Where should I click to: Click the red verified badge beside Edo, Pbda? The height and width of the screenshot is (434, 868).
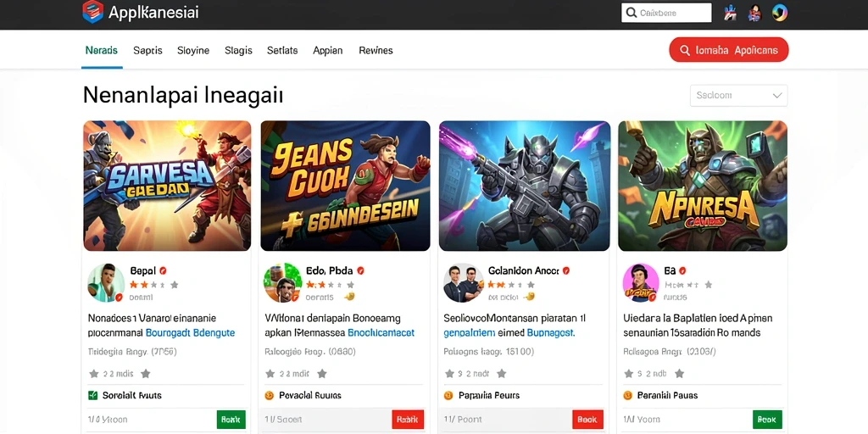point(360,270)
